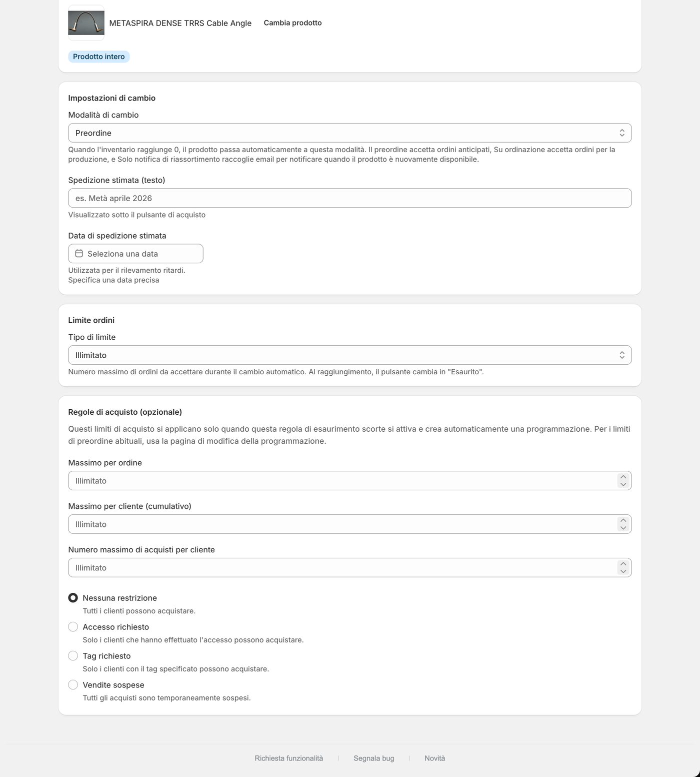Increase Massimo per cliente cumulativo value
The width and height of the screenshot is (700, 777).
click(623, 520)
